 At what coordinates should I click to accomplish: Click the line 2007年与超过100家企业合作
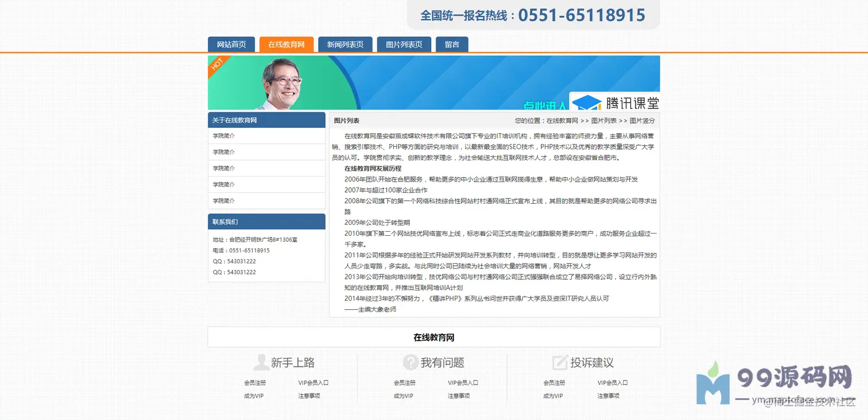coord(386,190)
